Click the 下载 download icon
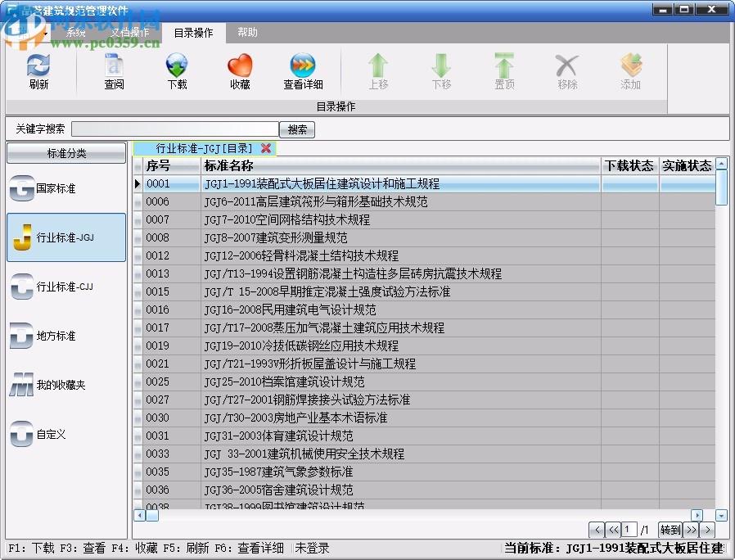The width and height of the screenshot is (735, 560). 177,70
